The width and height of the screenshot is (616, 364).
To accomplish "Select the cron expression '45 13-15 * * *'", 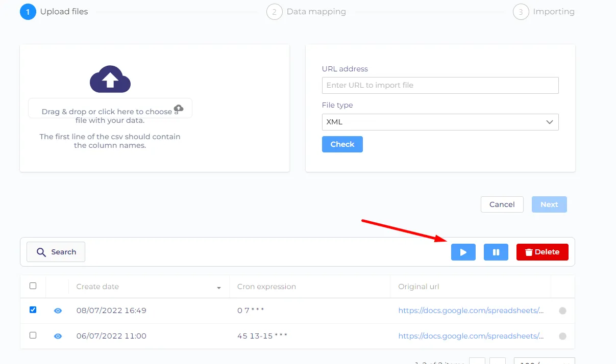I will click(262, 336).
